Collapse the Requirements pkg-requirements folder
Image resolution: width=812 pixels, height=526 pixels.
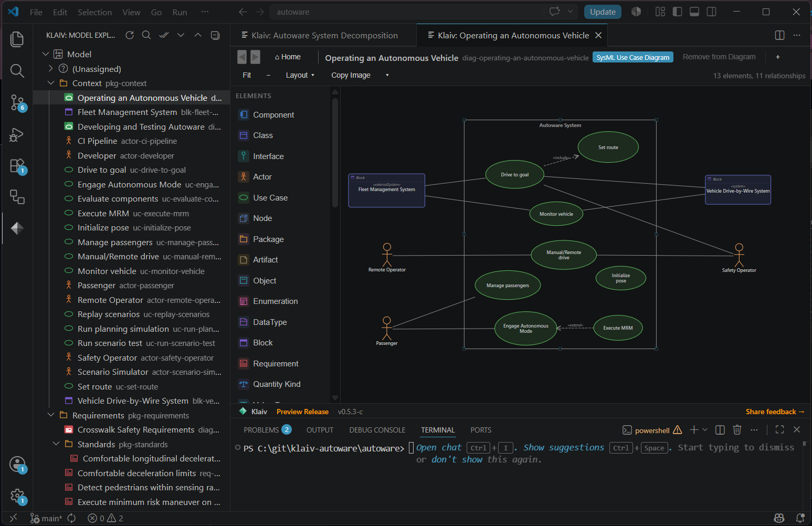click(x=51, y=415)
